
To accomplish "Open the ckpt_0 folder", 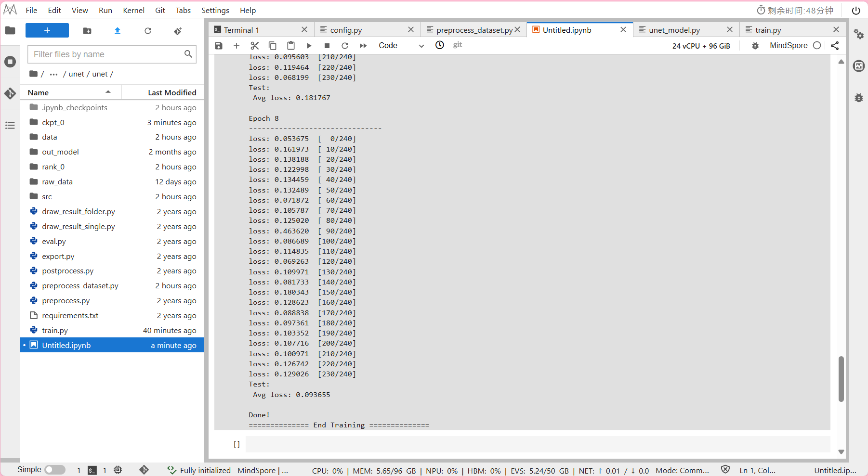I will point(112,122).
